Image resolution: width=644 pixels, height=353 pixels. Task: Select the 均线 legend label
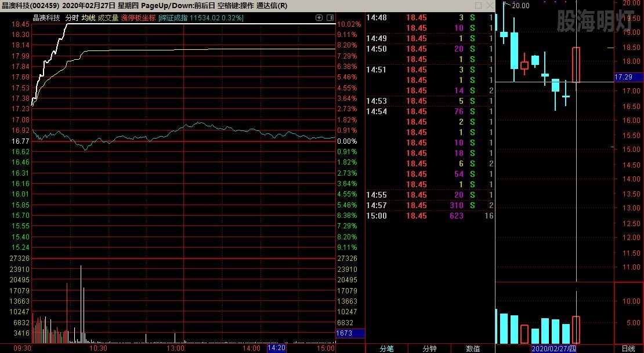[88, 17]
